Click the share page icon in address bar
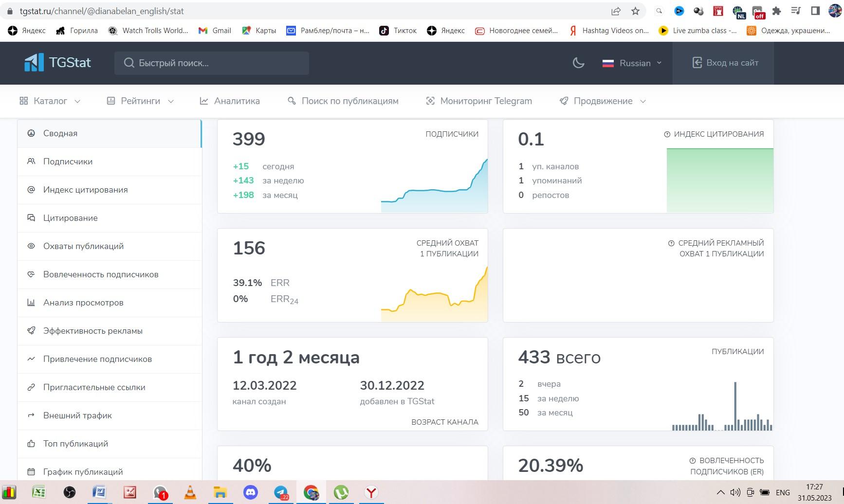 [x=616, y=11]
